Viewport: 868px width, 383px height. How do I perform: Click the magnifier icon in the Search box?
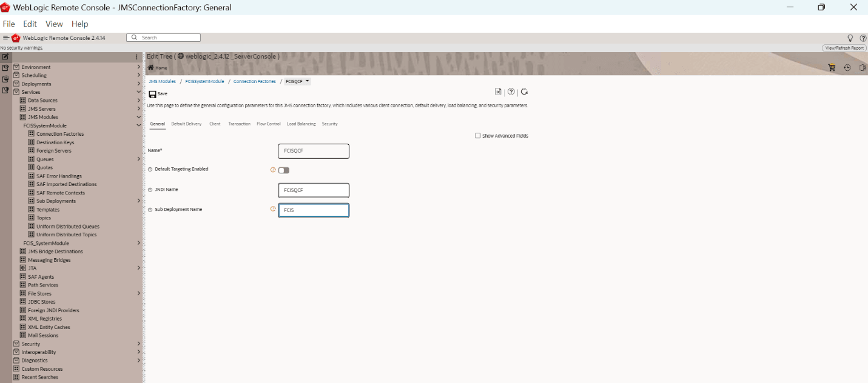pyautogui.click(x=134, y=38)
